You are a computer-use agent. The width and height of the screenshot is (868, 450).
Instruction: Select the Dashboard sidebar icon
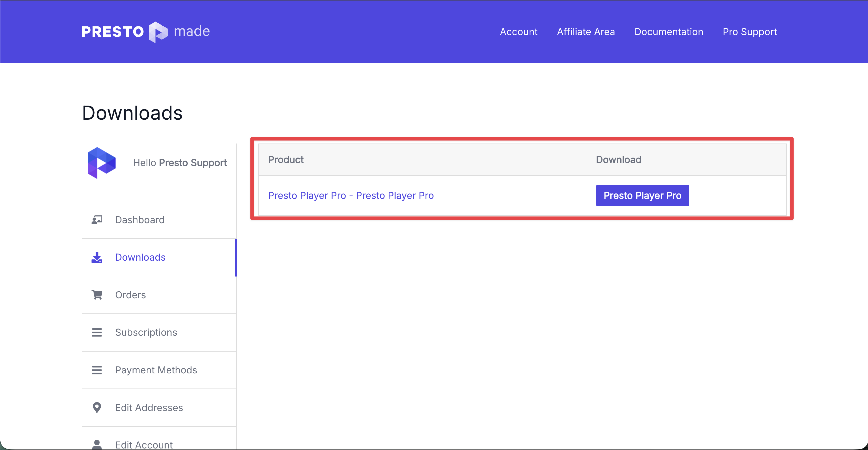(x=97, y=220)
